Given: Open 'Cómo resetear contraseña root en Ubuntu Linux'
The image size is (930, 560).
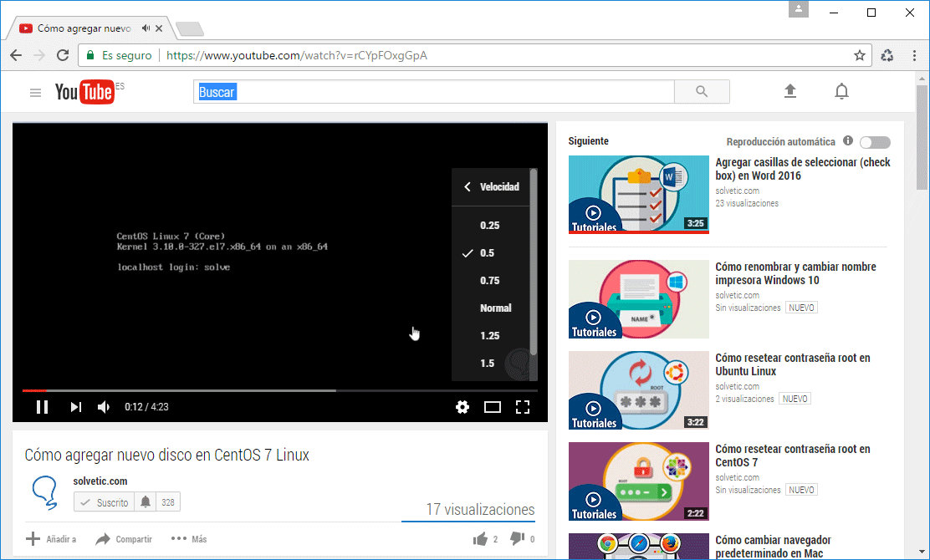Looking at the screenshot, I should click(x=792, y=364).
